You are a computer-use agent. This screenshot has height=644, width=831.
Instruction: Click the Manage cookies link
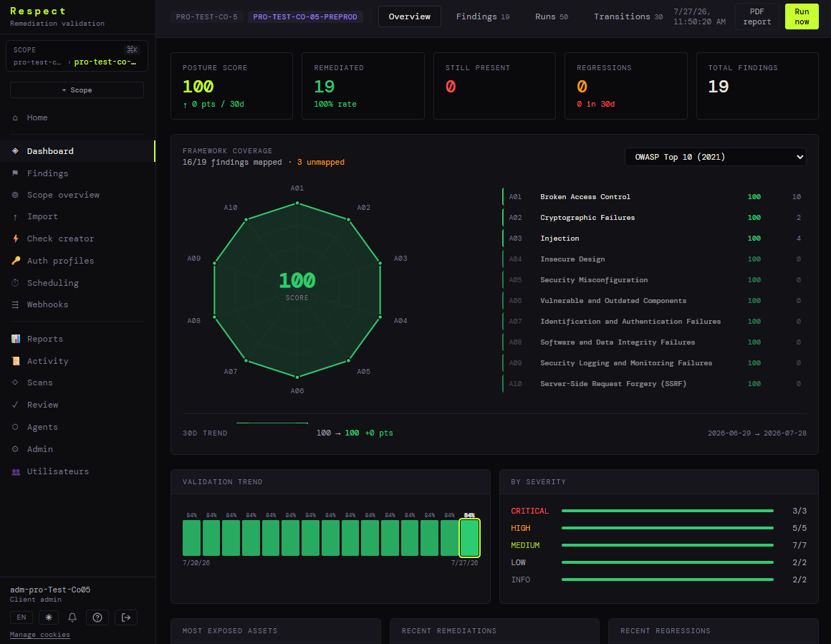click(39, 635)
